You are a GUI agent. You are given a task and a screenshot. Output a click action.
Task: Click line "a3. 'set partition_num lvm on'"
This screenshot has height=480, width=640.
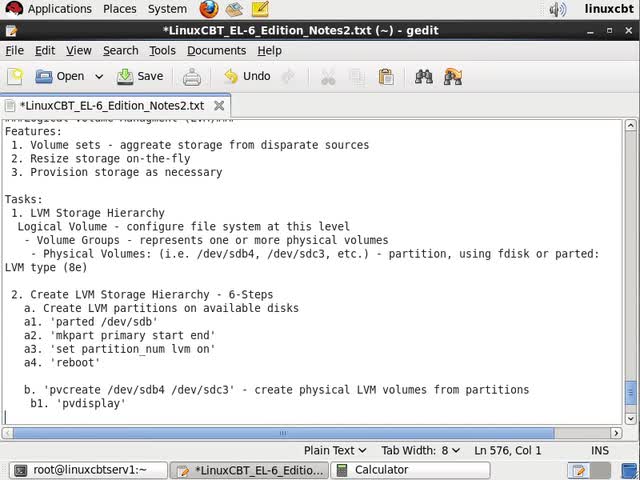click(x=120, y=349)
